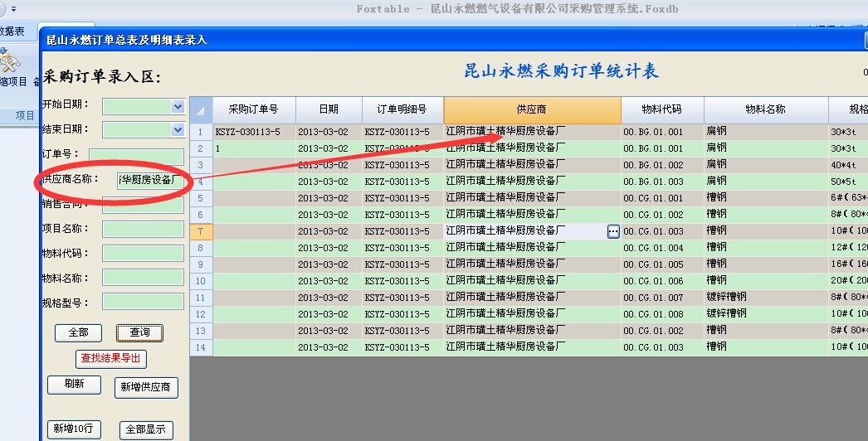Click material code 00.CG.01.006
Viewport: 868px width, 441px height.
[662, 281]
